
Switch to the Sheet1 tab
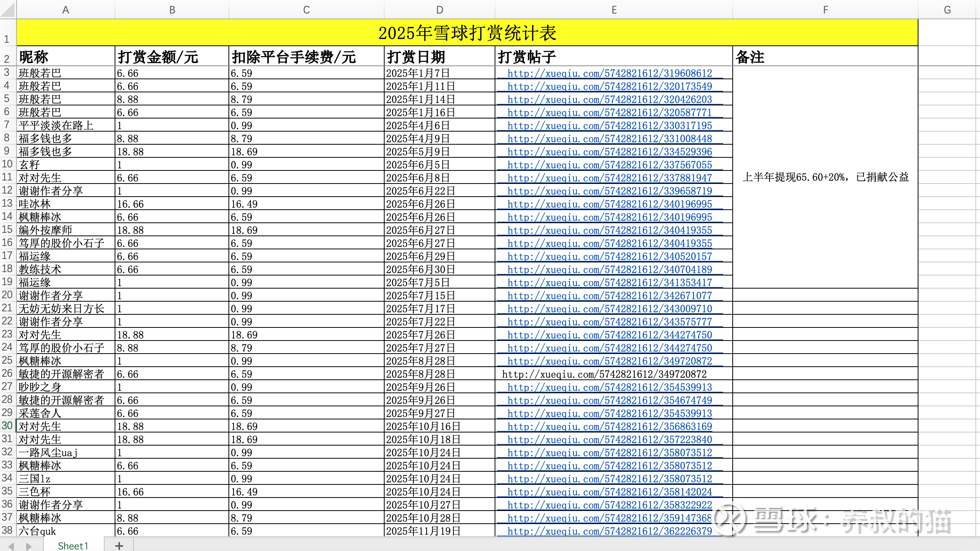coord(73,546)
